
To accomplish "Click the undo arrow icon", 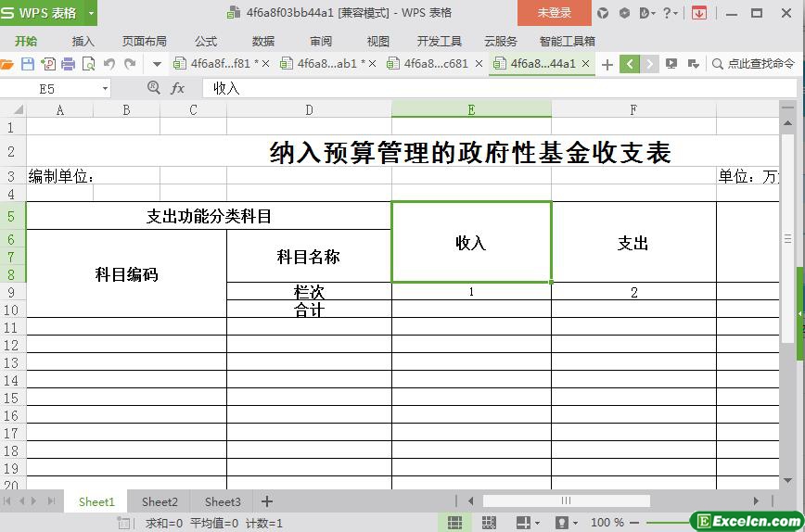I will point(109,64).
